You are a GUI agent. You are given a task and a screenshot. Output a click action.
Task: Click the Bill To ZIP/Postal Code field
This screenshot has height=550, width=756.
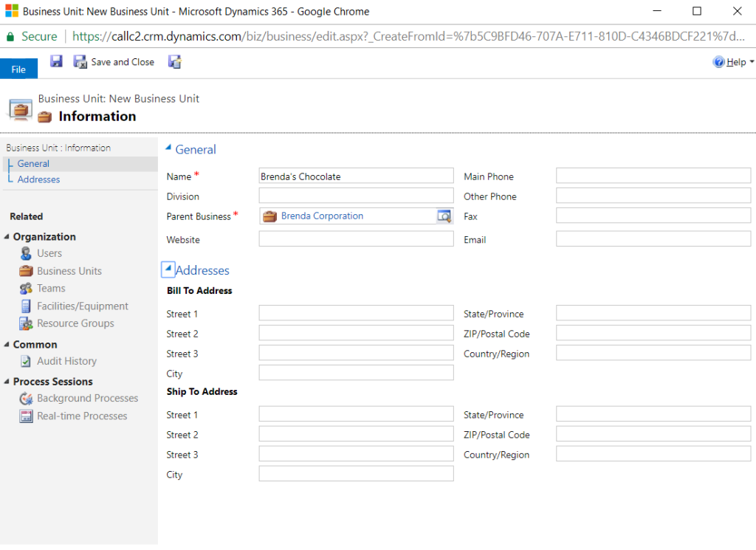(653, 333)
